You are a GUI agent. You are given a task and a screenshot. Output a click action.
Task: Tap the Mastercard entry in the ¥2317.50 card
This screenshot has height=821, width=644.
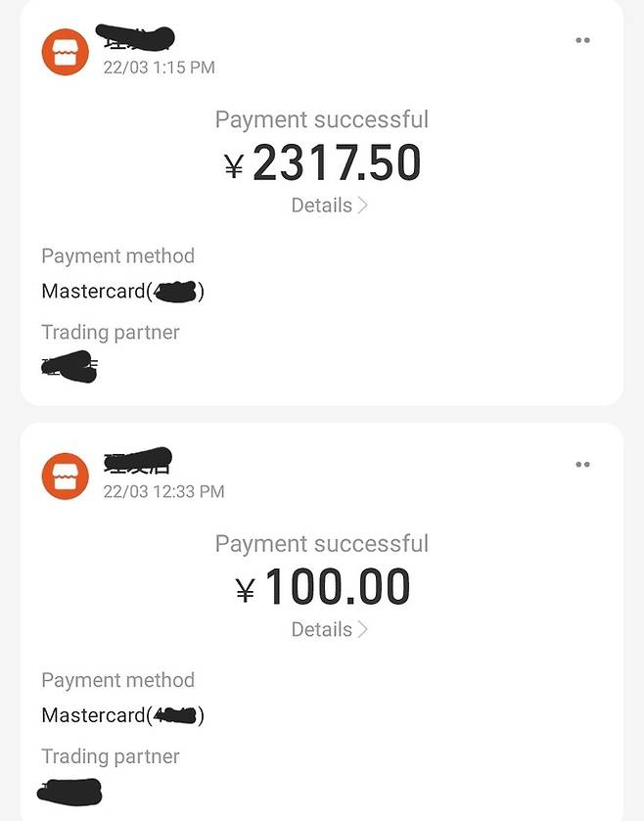(122, 292)
